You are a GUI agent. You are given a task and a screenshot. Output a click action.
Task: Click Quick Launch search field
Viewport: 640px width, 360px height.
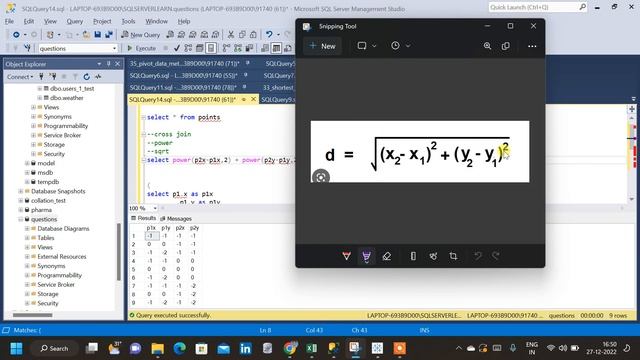538,7
